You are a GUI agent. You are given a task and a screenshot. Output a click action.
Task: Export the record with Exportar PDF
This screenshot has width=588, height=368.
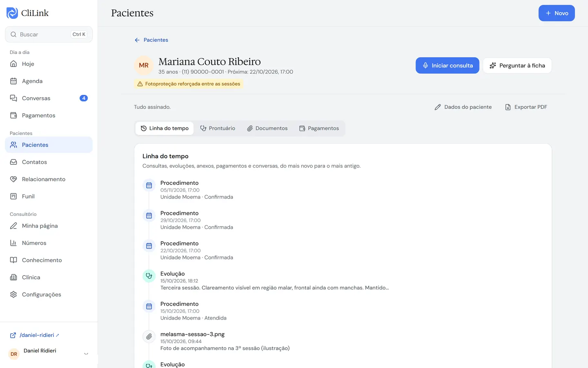[526, 107]
